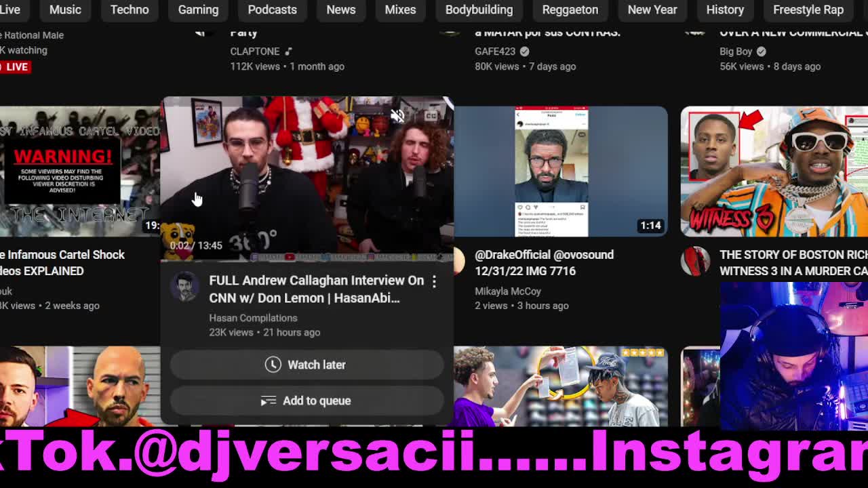Click the channel avatar beside Boston Richey video
The image size is (868, 488).
point(695,262)
